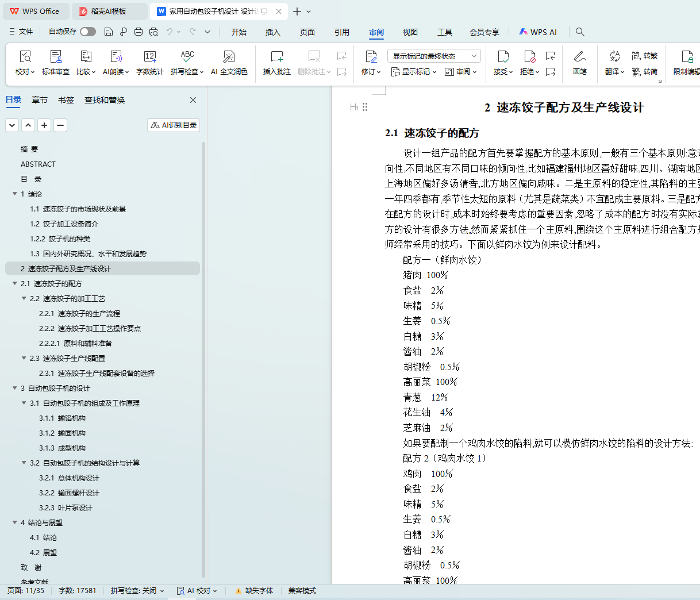
Task: Open the 标准审查 standard review tool
Action: [x=56, y=56]
